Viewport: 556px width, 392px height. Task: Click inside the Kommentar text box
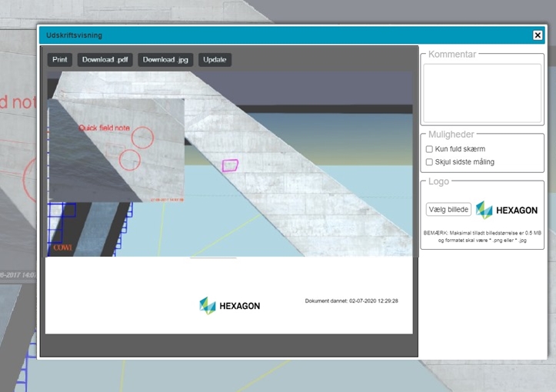pyautogui.click(x=482, y=92)
